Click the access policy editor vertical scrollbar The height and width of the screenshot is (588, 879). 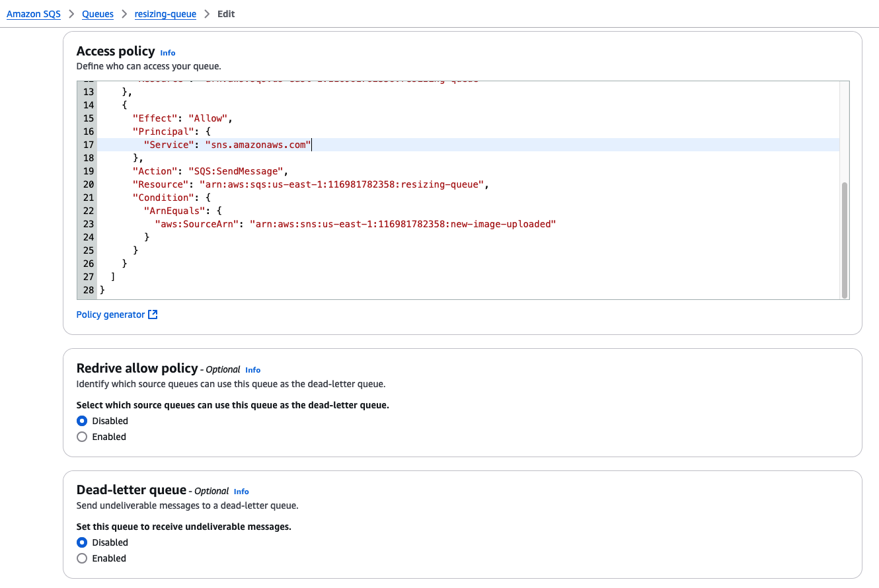pyautogui.click(x=844, y=240)
